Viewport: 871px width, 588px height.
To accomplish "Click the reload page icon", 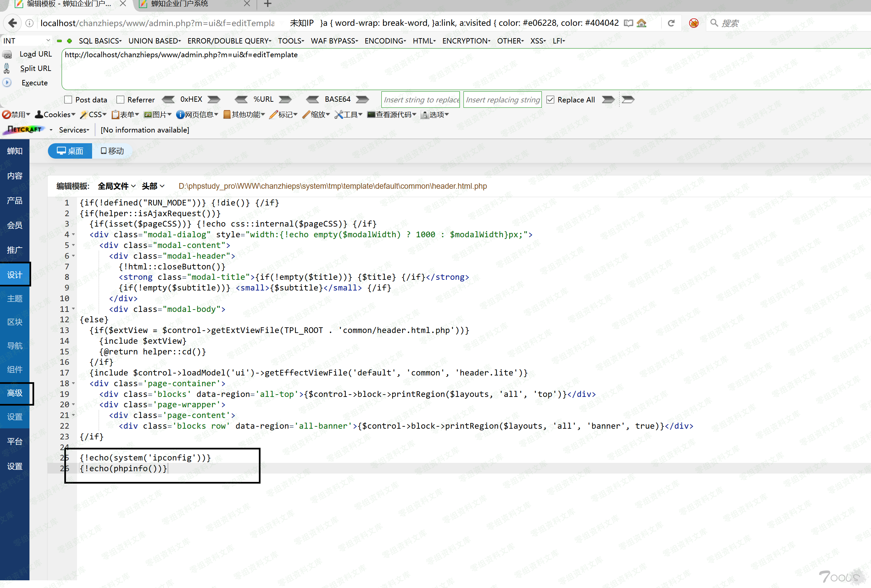I will tap(671, 23).
